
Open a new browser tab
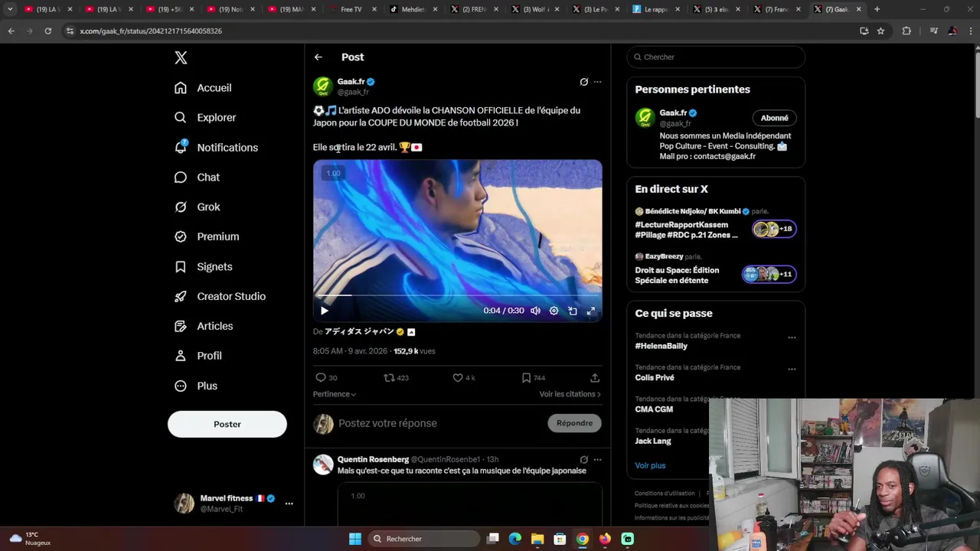pyautogui.click(x=877, y=9)
